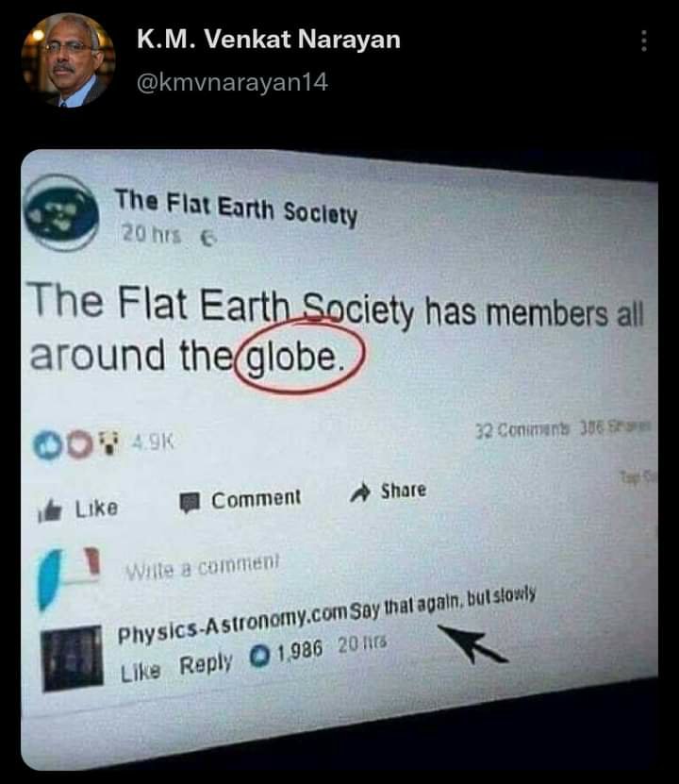The width and height of the screenshot is (679, 784).
Task: Open the 4.9K reactions count
Action: (153, 442)
